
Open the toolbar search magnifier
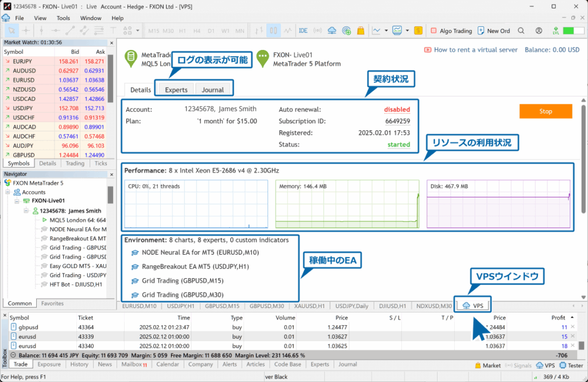click(521, 31)
